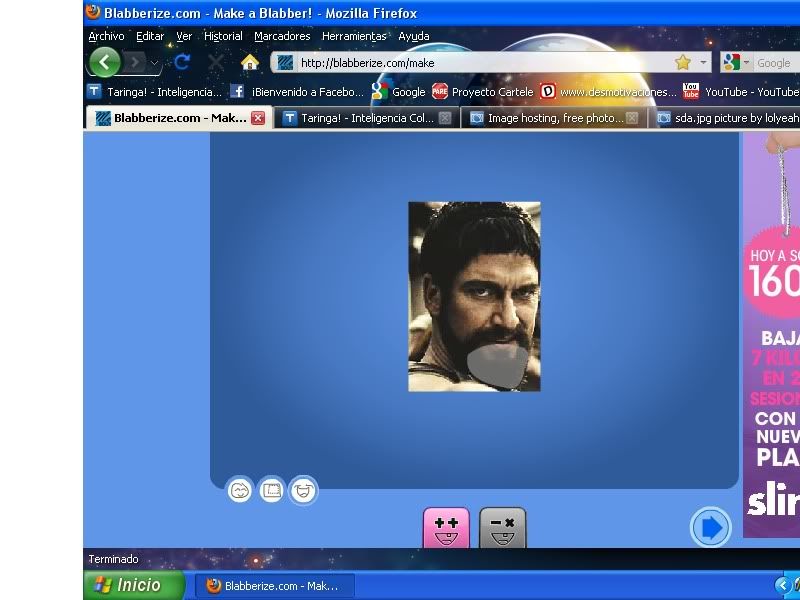Close the Taringa! tab
This screenshot has width=800, height=600.
pos(445,118)
